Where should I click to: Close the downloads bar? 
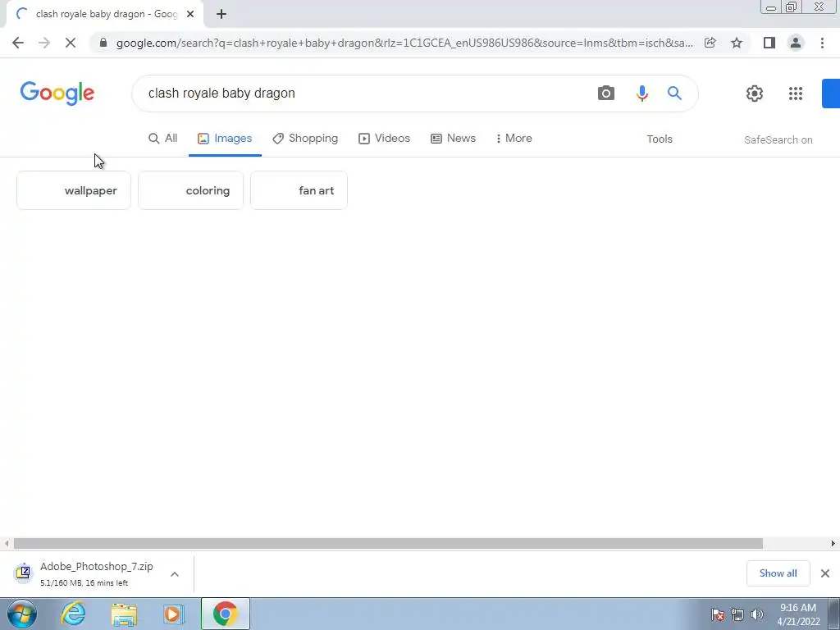pos(825,573)
